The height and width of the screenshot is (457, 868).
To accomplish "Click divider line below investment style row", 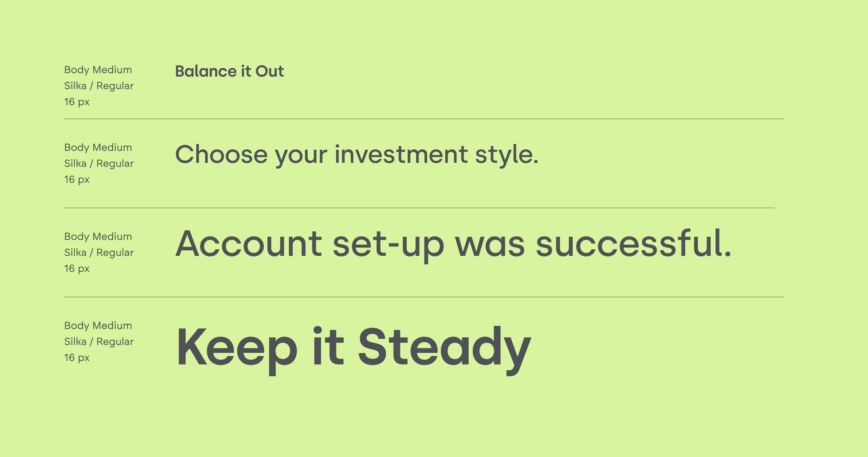I will [419, 208].
